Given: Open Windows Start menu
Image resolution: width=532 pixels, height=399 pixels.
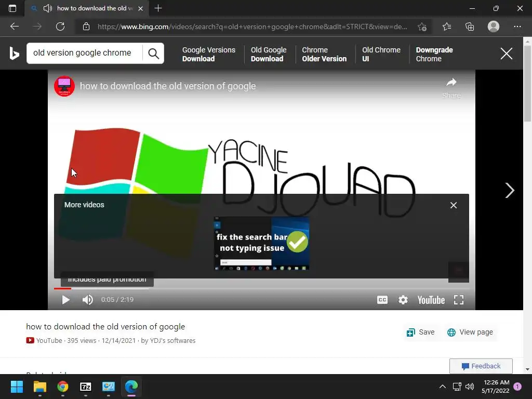Looking at the screenshot, I should (17, 387).
